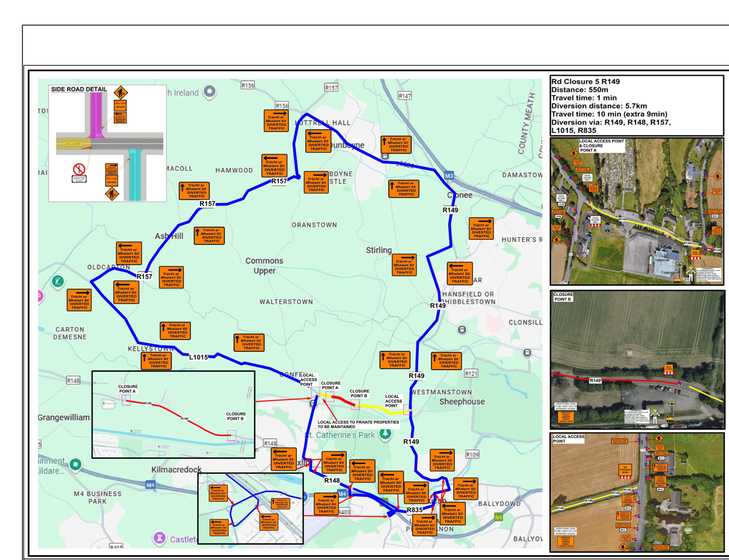Click the 'M4 BUSINESS PARK' label
The image size is (729, 560).
pyautogui.click(x=97, y=497)
